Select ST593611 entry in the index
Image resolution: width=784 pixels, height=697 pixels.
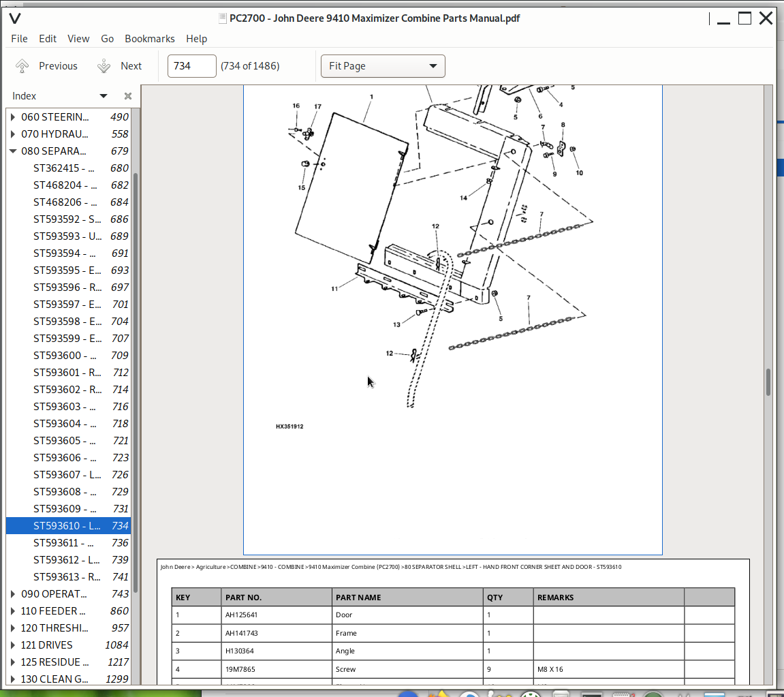pyautogui.click(x=67, y=543)
